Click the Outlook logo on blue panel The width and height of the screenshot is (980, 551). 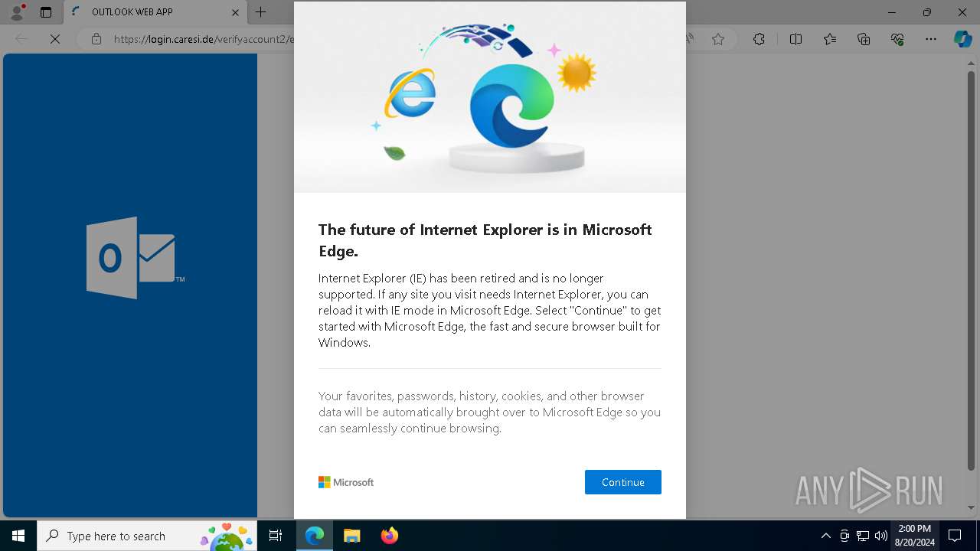pos(135,258)
